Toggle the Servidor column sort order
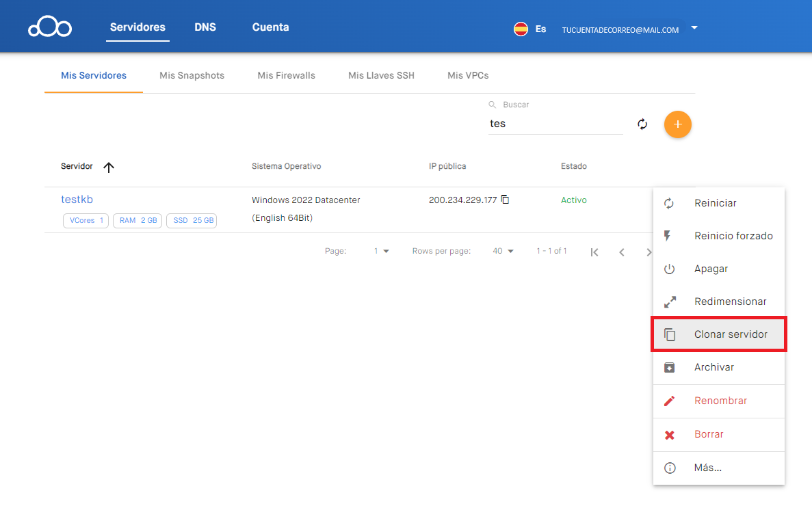The height and width of the screenshot is (508, 812). click(x=109, y=166)
